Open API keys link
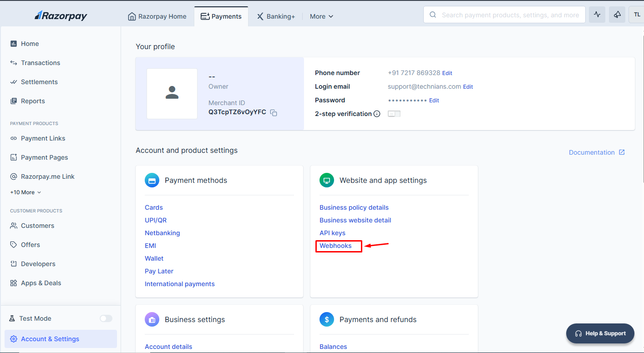Viewport: 644px width, 353px height. tap(332, 233)
